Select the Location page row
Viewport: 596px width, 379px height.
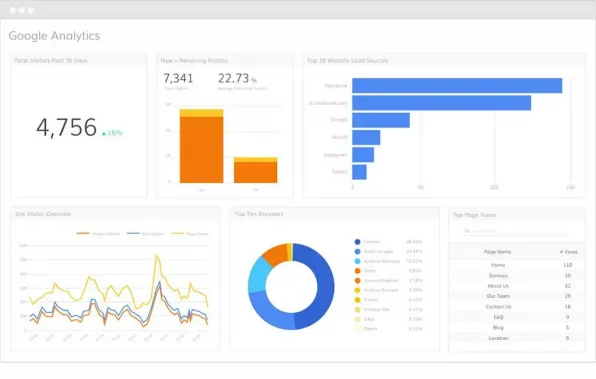tap(517, 338)
